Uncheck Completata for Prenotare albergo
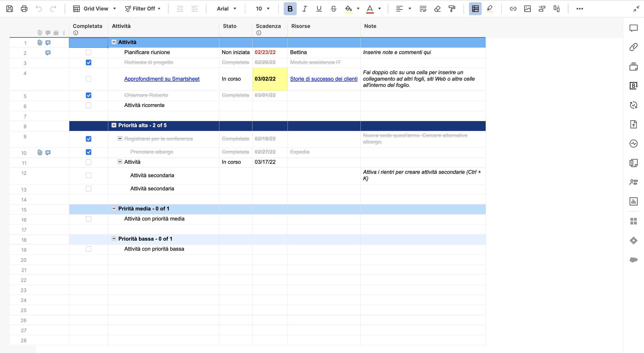 [x=89, y=152]
